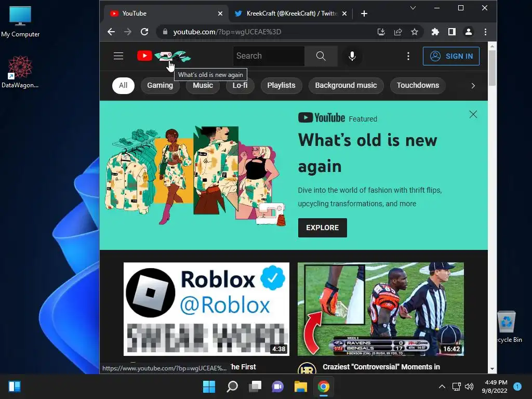Select the Gaming filter chip
Screen dimensions: 532x399
[x=160, y=86]
